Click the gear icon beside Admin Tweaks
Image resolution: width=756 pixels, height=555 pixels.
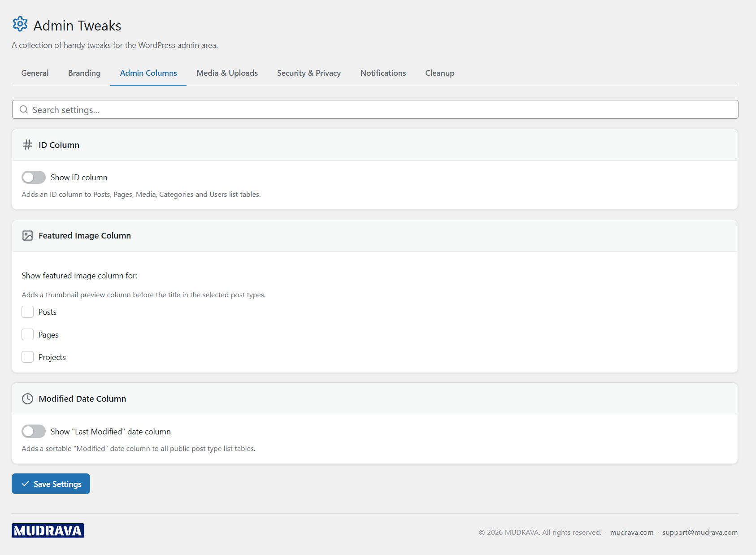click(20, 25)
